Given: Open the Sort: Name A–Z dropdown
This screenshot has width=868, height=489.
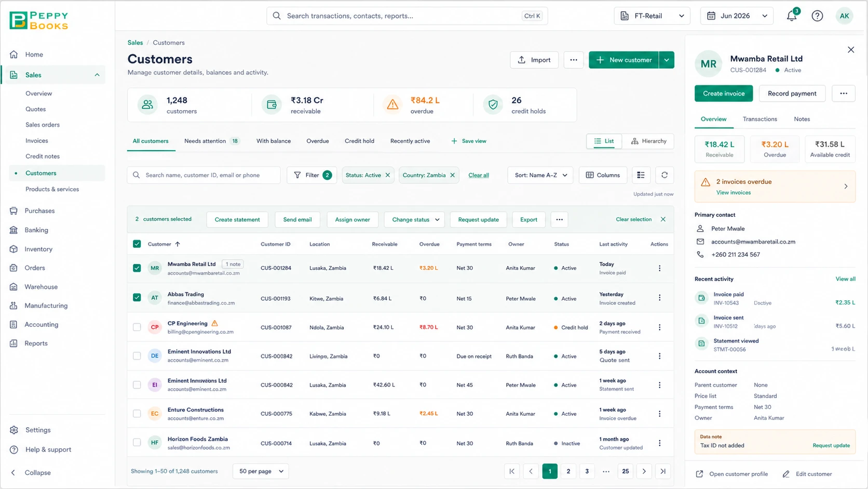Looking at the screenshot, I should [x=540, y=175].
